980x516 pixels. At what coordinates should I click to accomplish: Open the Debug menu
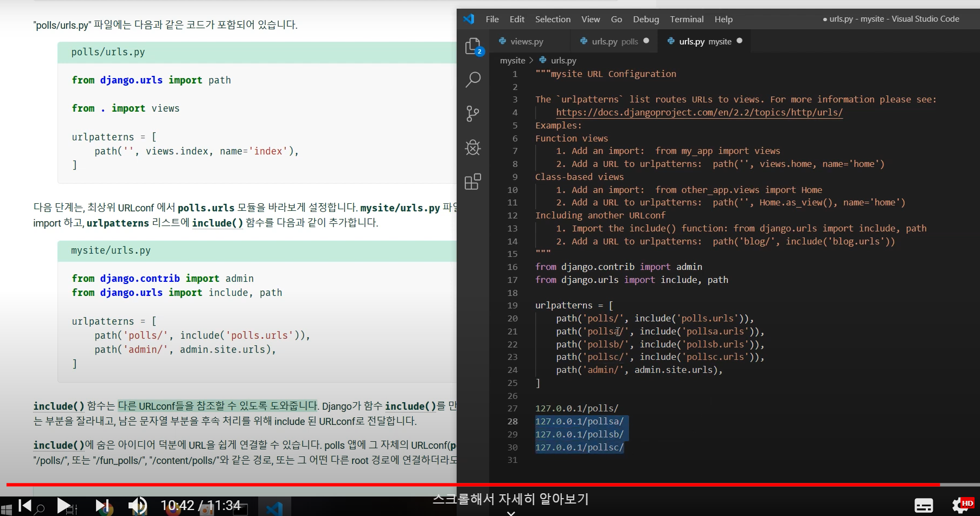646,19
